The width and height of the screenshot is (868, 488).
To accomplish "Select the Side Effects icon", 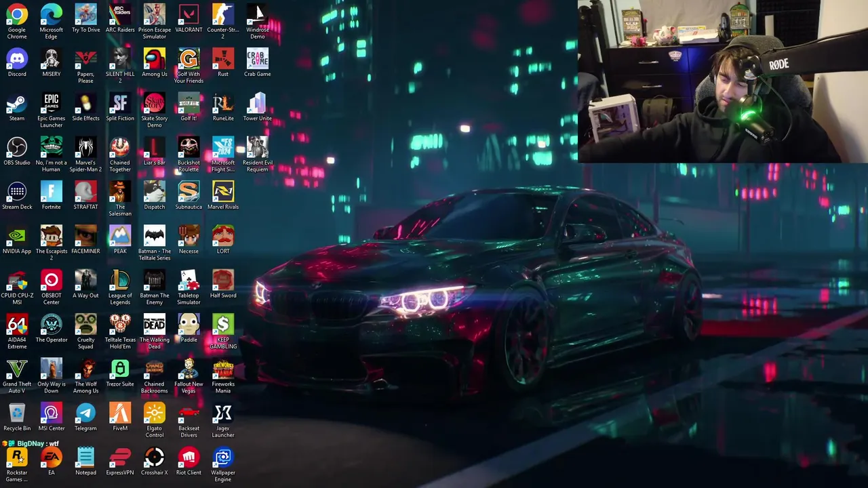I will [x=85, y=107].
